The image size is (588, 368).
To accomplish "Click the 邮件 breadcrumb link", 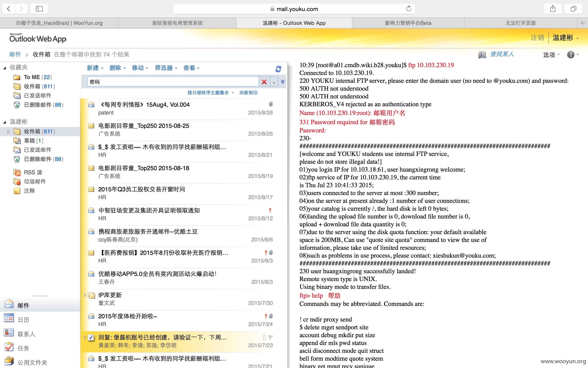I will pyautogui.click(x=15, y=54).
